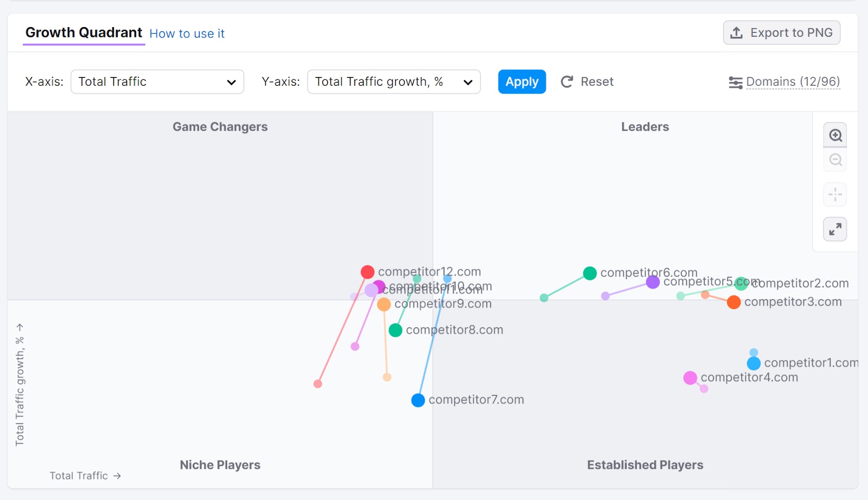The image size is (868, 500).
Task: Click the competitor6.com green bubble
Action: coord(589,273)
